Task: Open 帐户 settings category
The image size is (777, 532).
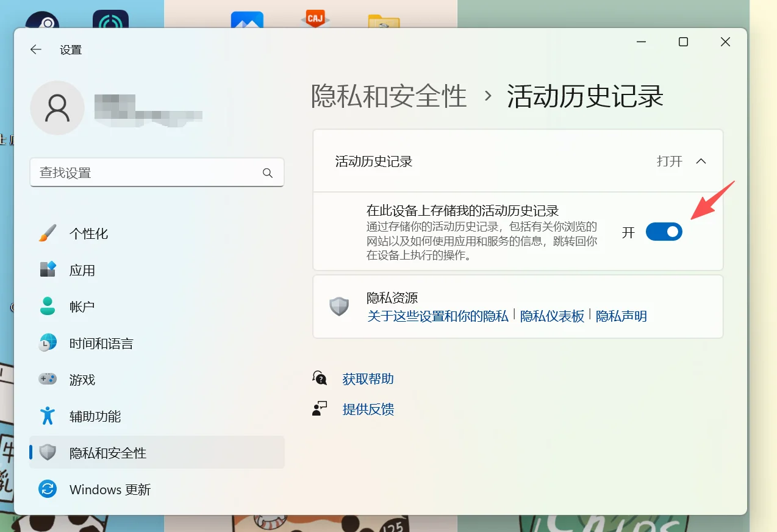Action: tap(157, 307)
